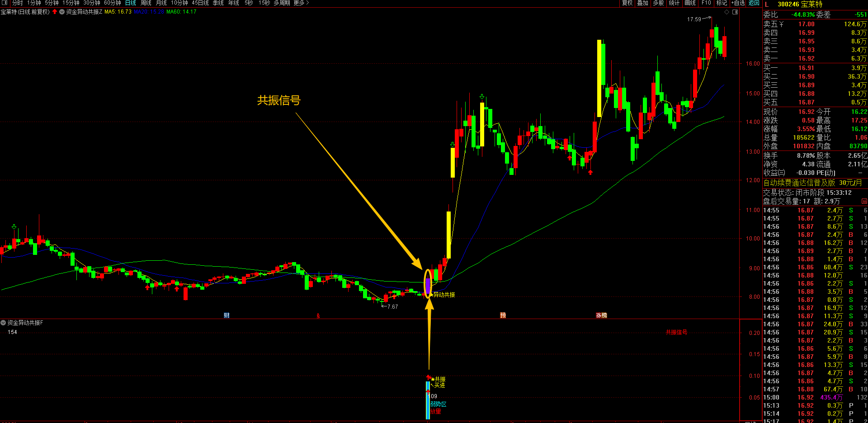Click the 交易状态 闭市阶段 status line
This screenshot has height=423, width=868.
point(807,193)
